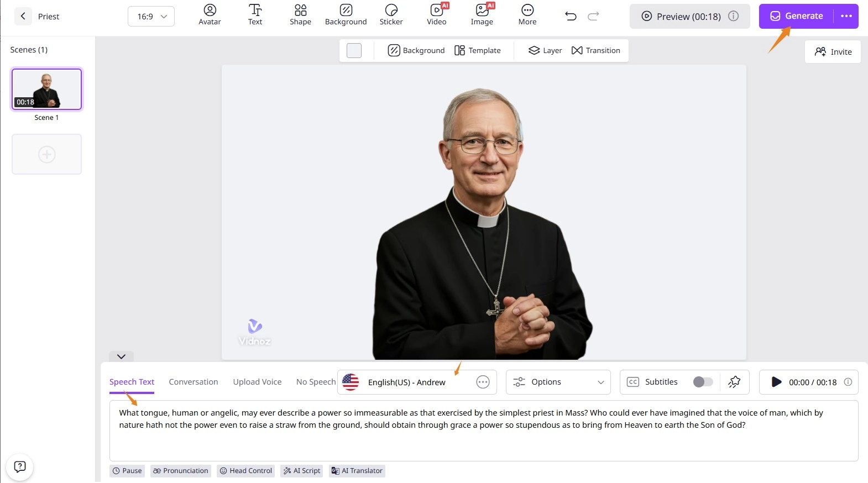The image size is (868, 483).
Task: Open the 16:9 aspect ratio dropdown
Action: 151,17
